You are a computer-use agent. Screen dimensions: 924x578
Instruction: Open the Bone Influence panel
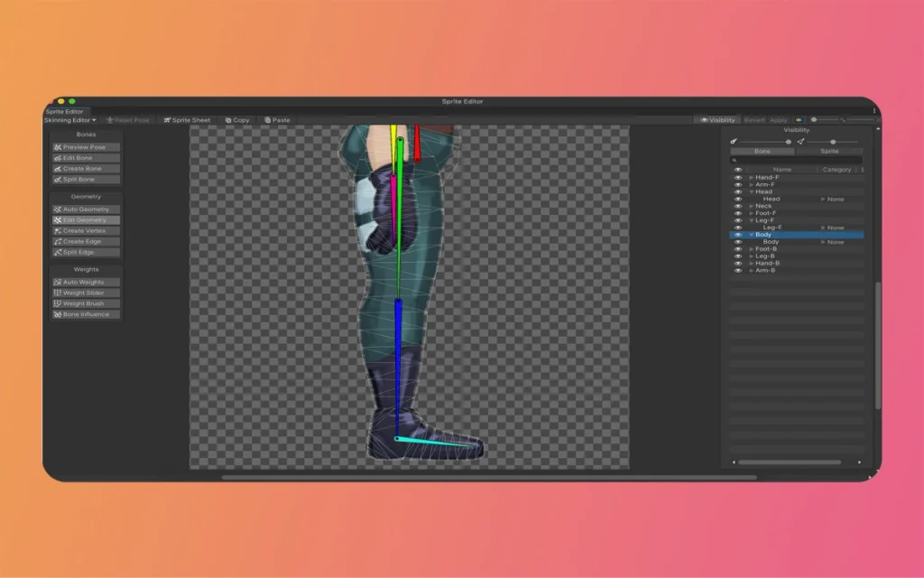pos(85,313)
